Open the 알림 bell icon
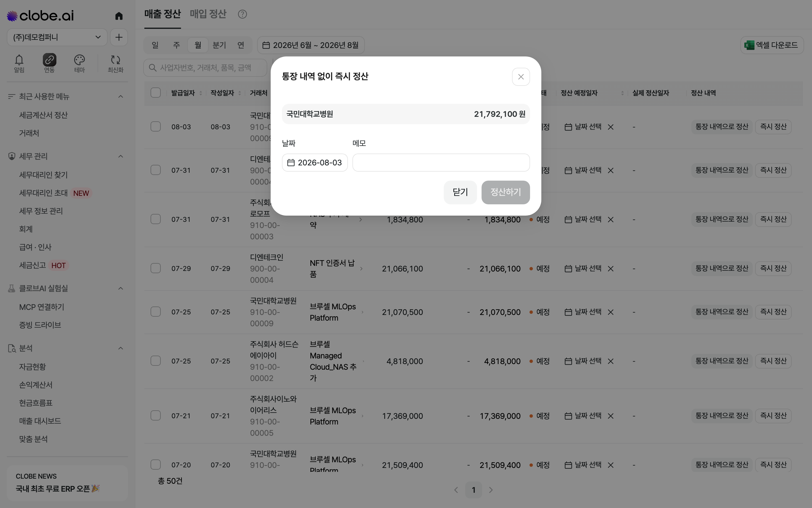 click(x=19, y=63)
